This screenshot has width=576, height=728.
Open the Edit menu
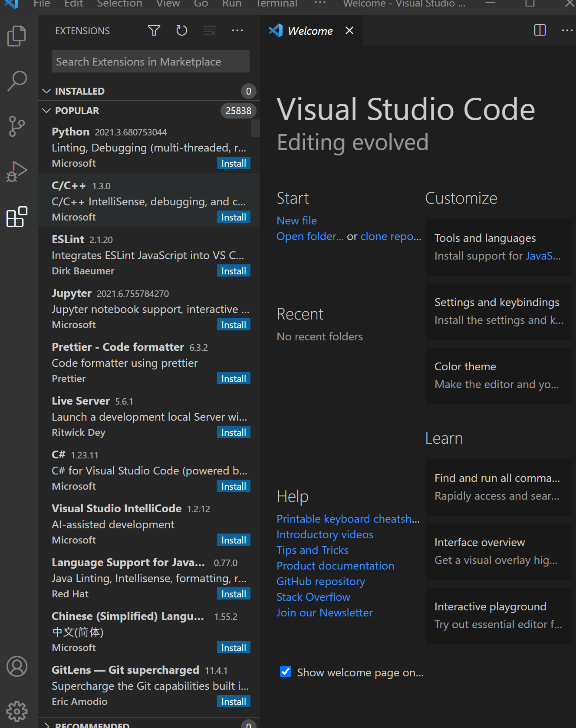tap(74, 4)
